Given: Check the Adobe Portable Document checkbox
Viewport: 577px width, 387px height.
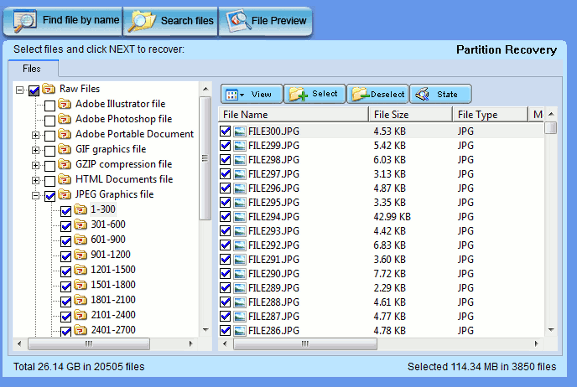Looking at the screenshot, I should [x=49, y=136].
